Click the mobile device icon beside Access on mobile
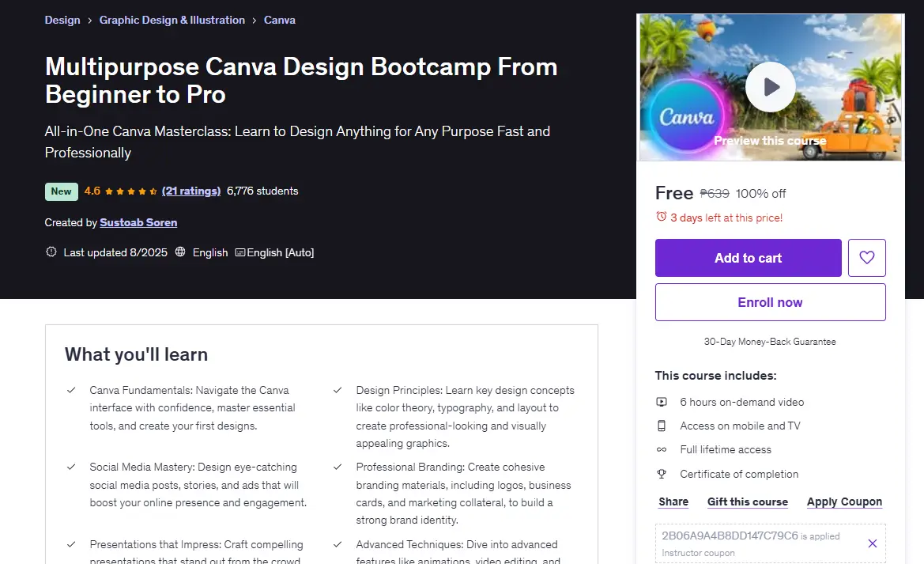This screenshot has height=564, width=924. pos(662,426)
